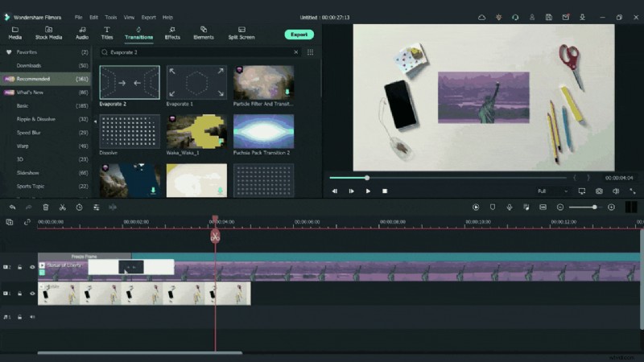Click the record voiceover microphone icon
The width and height of the screenshot is (644, 362).
509,207
